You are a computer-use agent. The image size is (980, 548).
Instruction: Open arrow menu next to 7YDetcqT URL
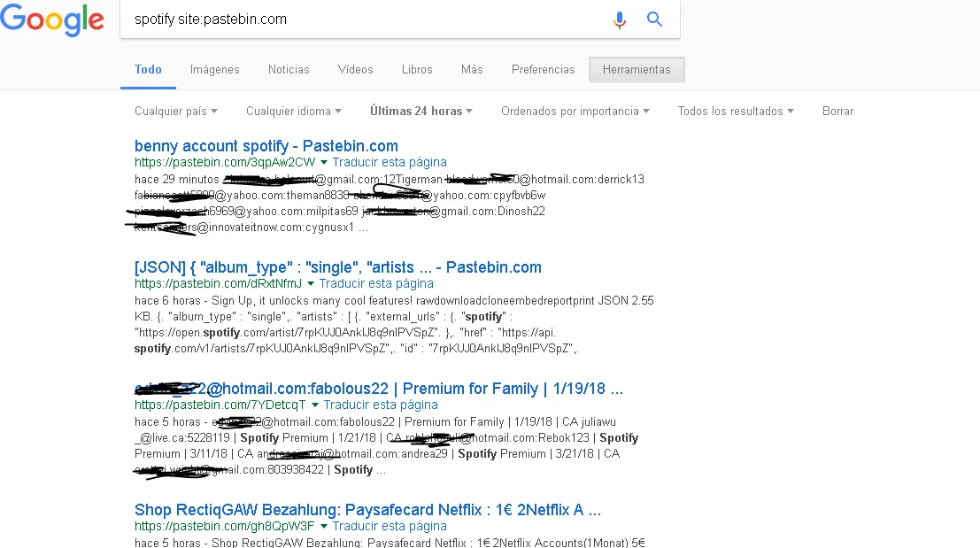click(315, 405)
